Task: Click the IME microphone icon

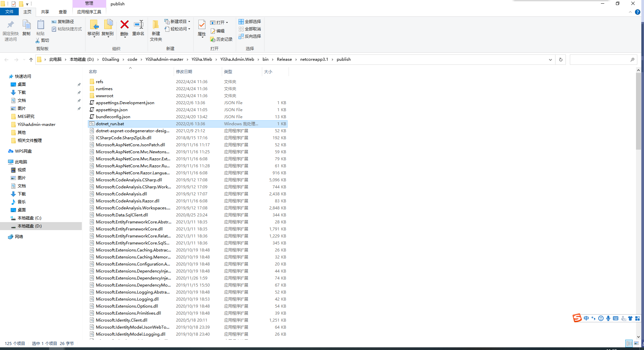Action: [x=608, y=318]
